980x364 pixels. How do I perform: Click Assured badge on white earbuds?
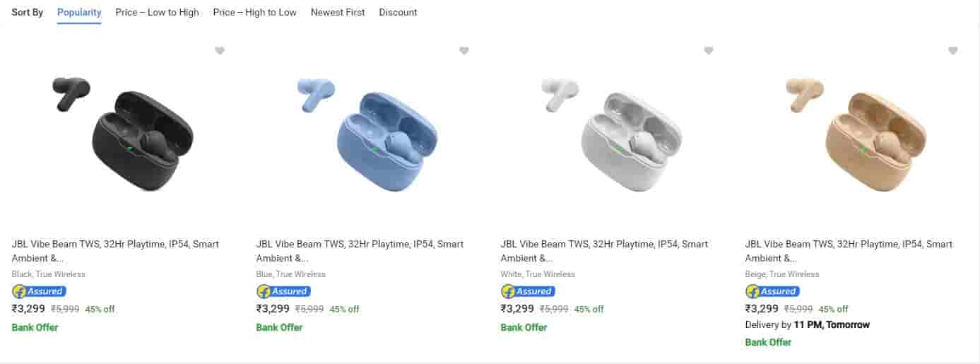pyautogui.click(x=528, y=291)
